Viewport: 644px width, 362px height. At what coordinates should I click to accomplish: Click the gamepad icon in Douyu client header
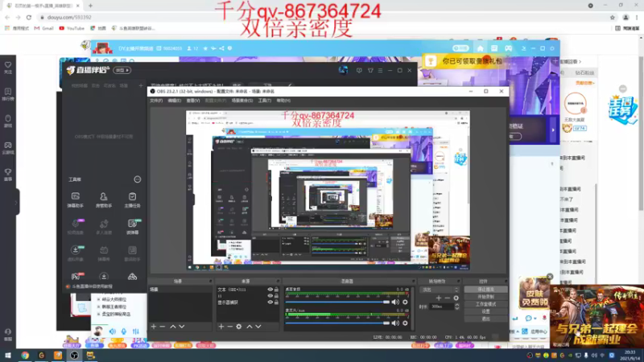pos(508,48)
